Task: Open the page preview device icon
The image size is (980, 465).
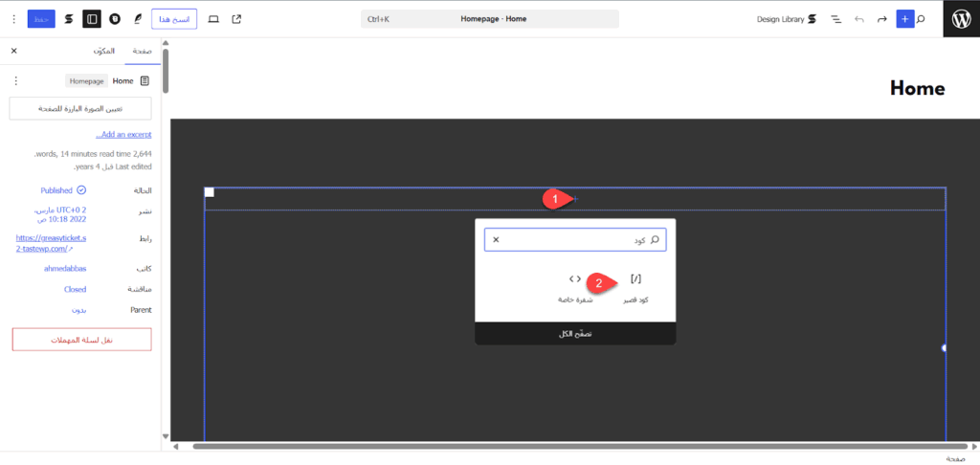Action: (212, 19)
